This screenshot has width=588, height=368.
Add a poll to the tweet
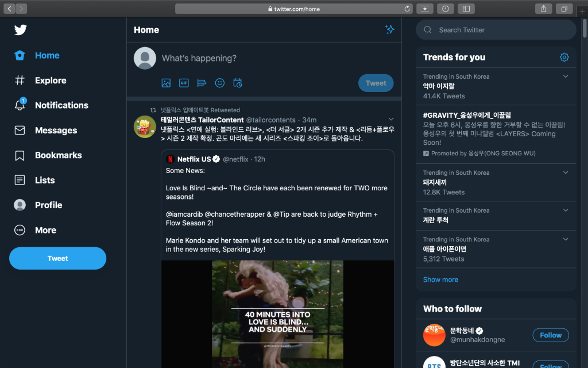[202, 83]
